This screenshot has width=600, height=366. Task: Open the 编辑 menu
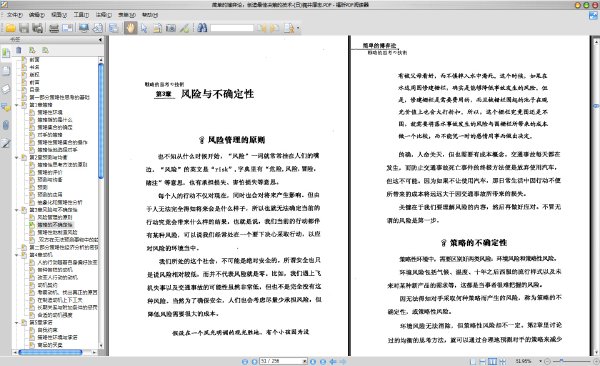(x=36, y=15)
